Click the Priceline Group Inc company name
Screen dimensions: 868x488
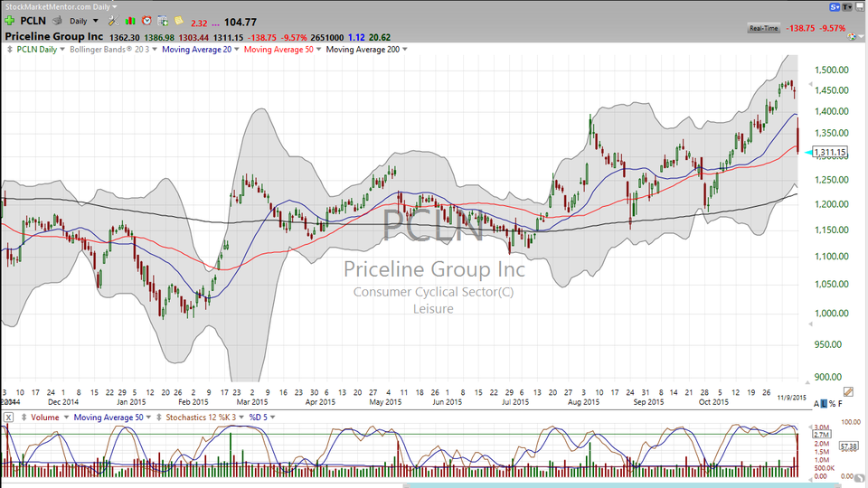pos(53,36)
